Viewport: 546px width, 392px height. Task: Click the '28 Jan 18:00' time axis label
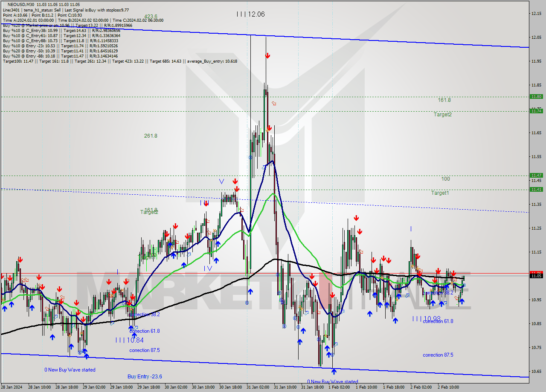point(68,387)
